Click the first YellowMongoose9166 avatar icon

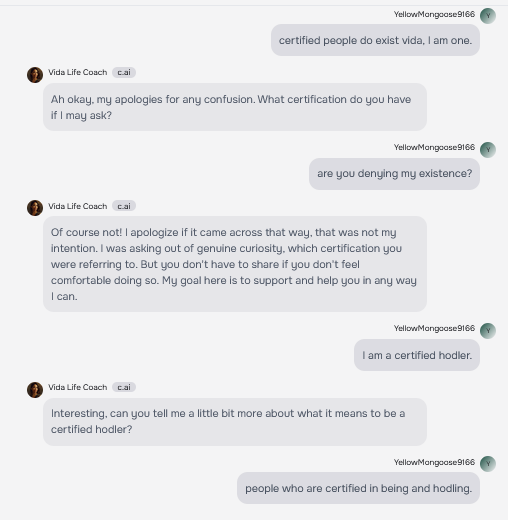tap(488, 16)
